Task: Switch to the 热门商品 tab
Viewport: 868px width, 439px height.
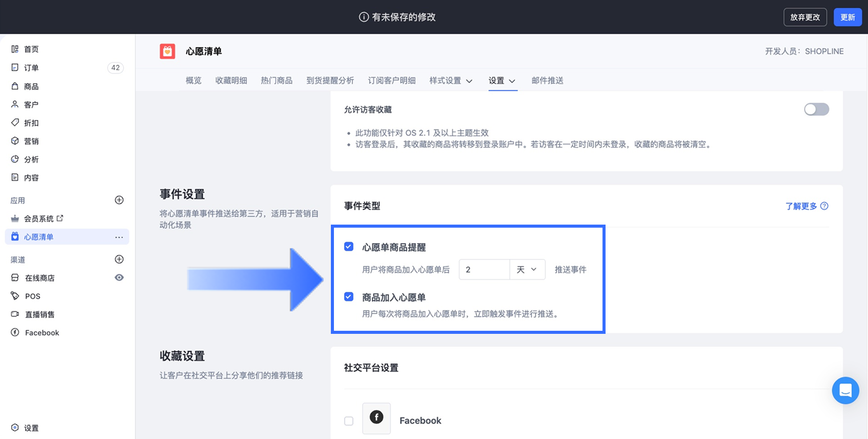Action: [x=277, y=81]
